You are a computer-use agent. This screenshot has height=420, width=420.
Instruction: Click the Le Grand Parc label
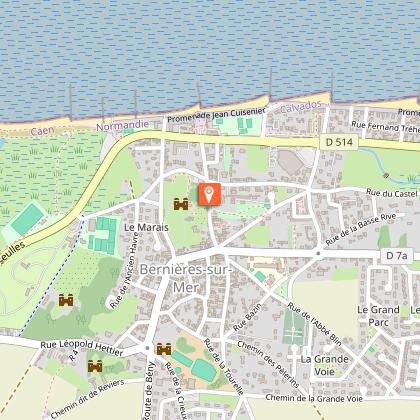pos(378,316)
